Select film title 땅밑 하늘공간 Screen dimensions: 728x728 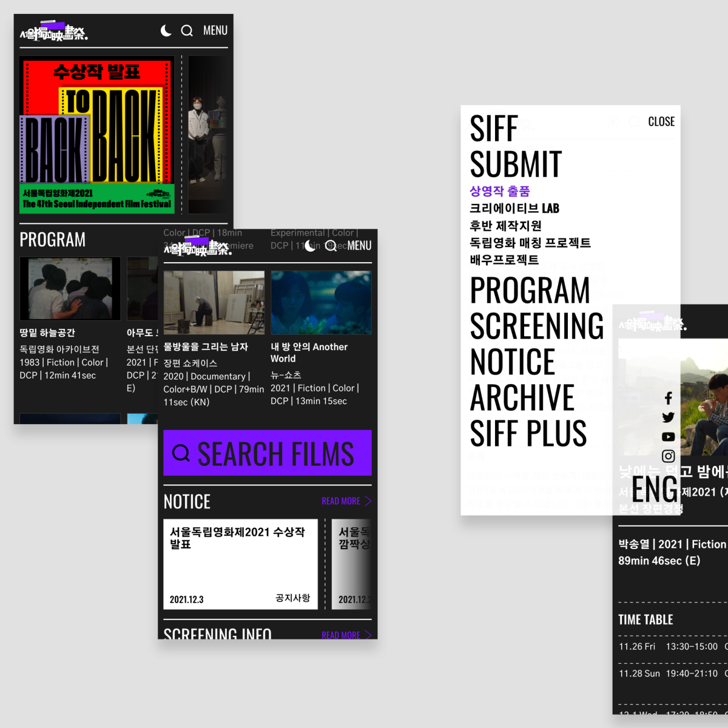(47, 332)
